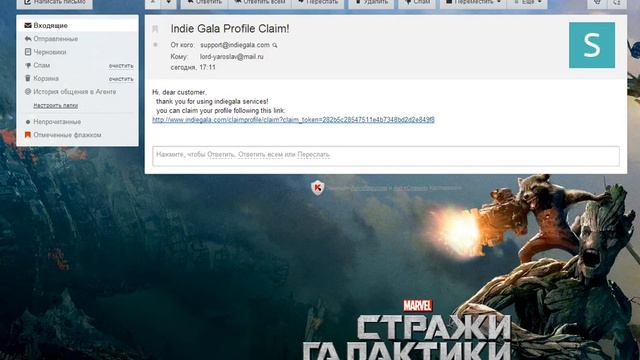Click the subject Indie Gala Profile Claim!

(x=230, y=29)
